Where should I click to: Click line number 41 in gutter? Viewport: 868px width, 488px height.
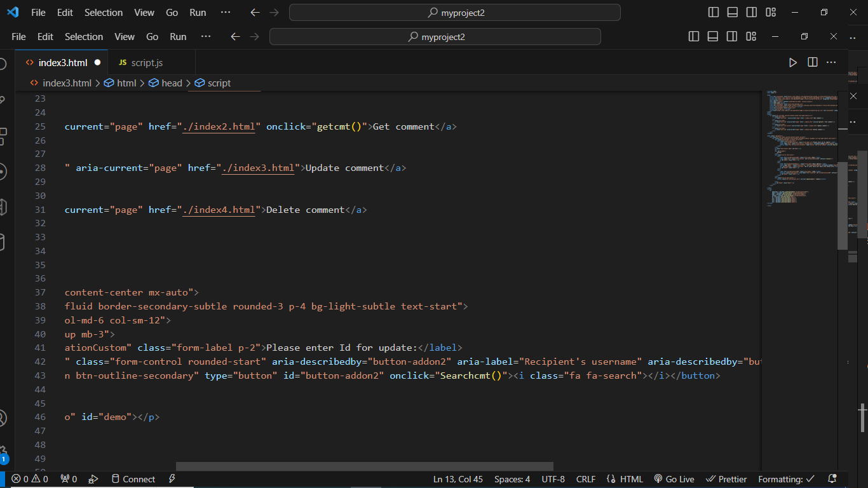click(40, 348)
